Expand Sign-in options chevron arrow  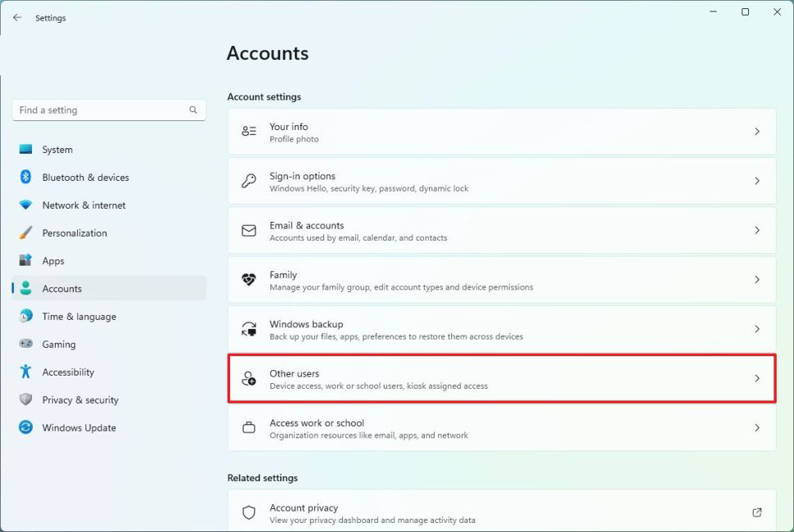click(756, 181)
